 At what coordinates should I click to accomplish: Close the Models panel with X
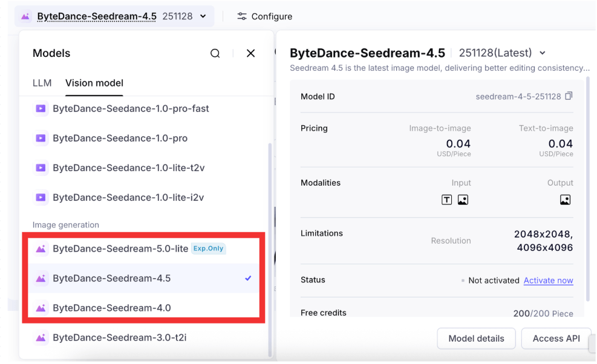(x=250, y=54)
